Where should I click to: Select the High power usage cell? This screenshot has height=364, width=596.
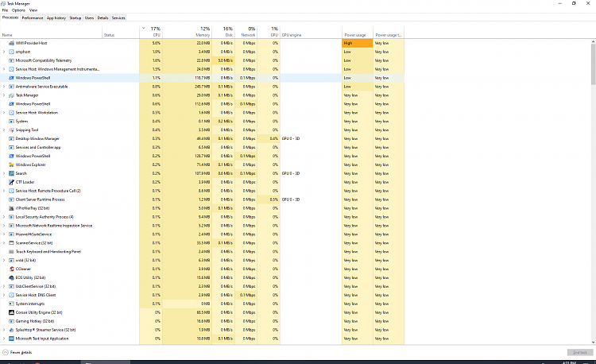358,44
